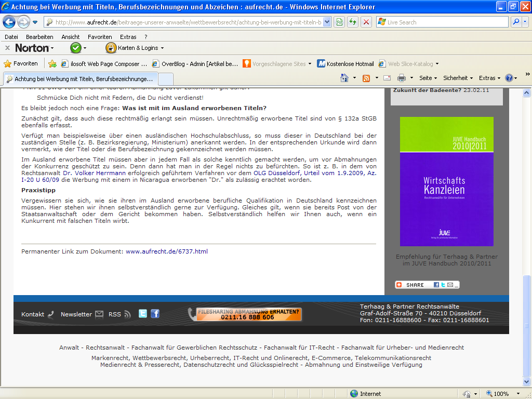Click Filesharing Abmahnung erhalten banner

click(245, 314)
